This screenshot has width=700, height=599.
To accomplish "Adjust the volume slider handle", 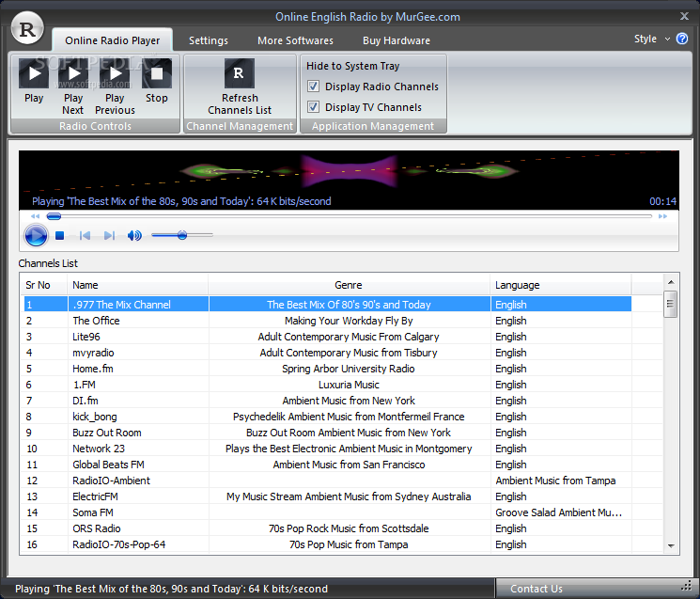I will (181, 235).
